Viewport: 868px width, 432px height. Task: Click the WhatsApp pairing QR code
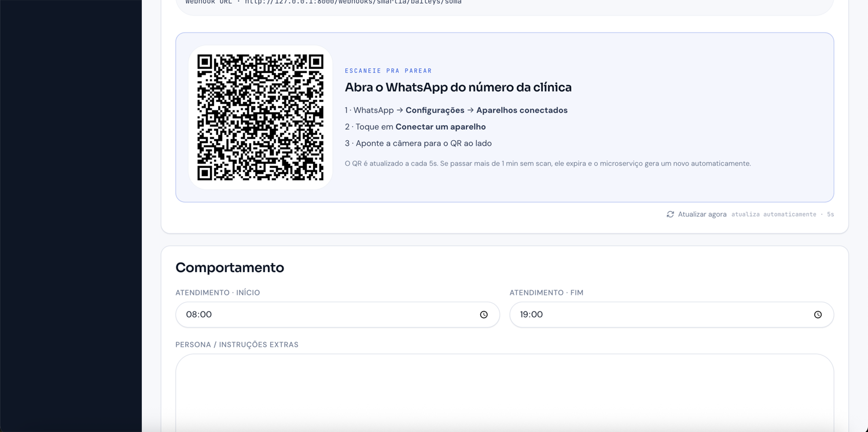click(260, 117)
